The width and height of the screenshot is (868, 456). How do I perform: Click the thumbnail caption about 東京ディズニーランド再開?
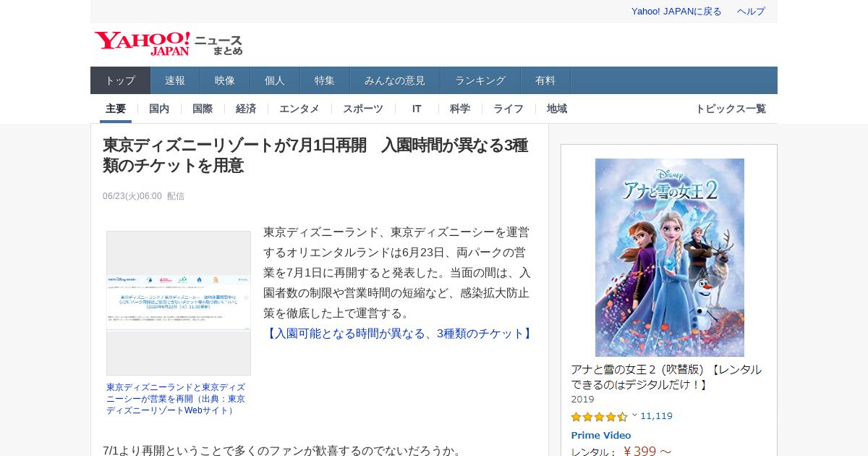coord(176,399)
